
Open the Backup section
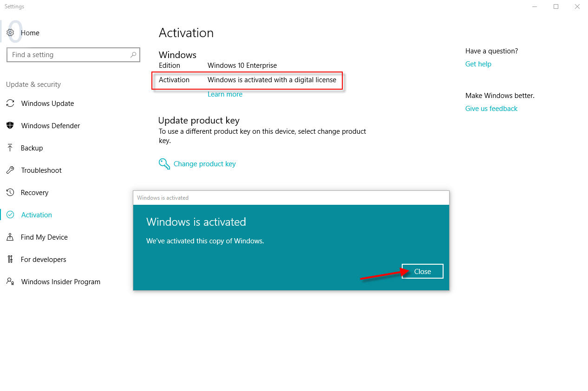coord(32,148)
